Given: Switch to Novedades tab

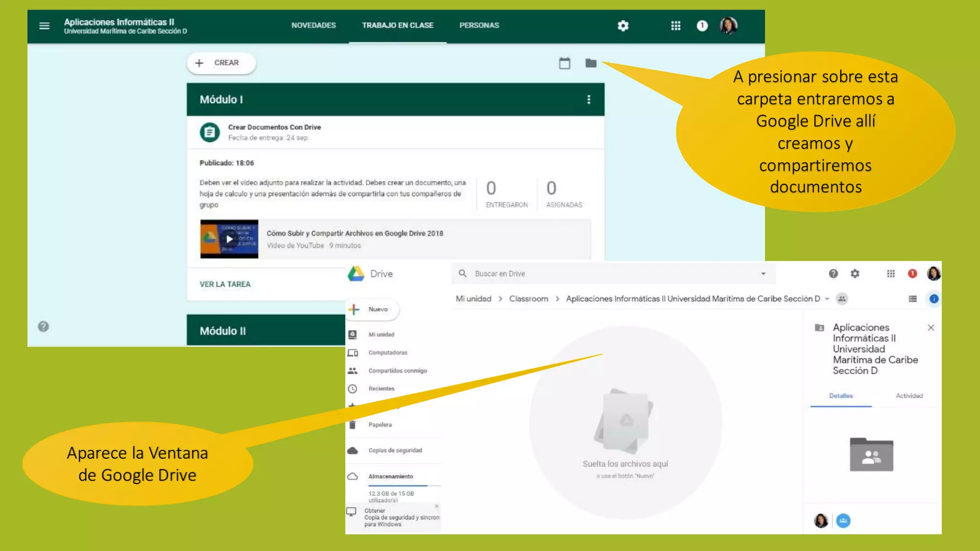Looking at the screenshot, I should pos(313,25).
